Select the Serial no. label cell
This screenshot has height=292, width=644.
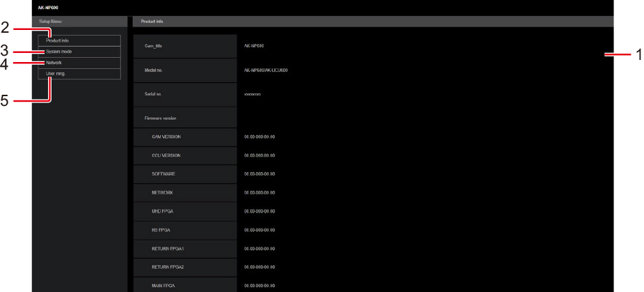[x=185, y=95]
